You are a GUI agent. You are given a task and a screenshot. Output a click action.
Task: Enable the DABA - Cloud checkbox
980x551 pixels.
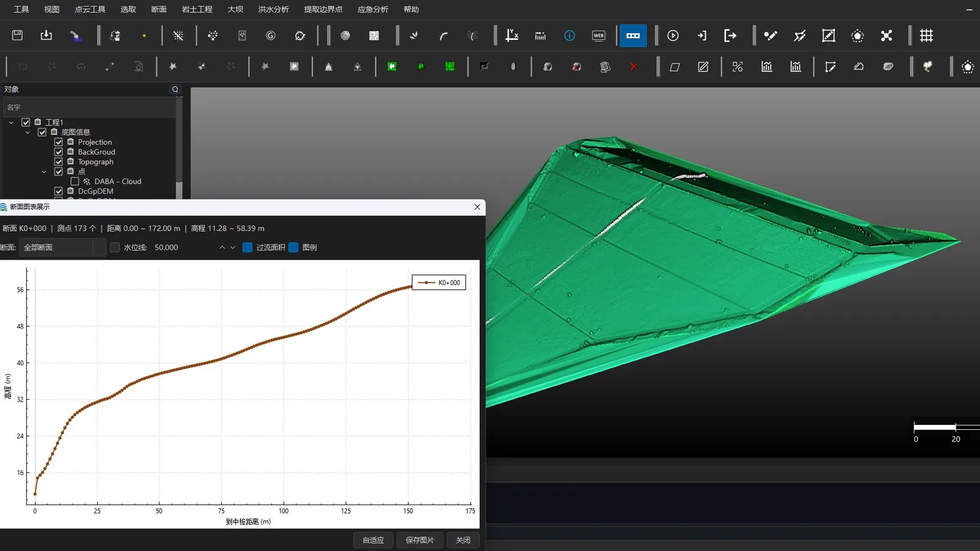pyautogui.click(x=75, y=181)
